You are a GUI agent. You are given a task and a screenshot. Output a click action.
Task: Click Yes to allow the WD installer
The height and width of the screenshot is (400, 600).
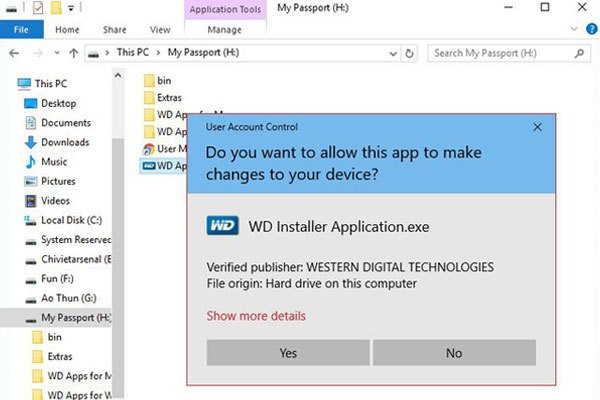tap(288, 352)
